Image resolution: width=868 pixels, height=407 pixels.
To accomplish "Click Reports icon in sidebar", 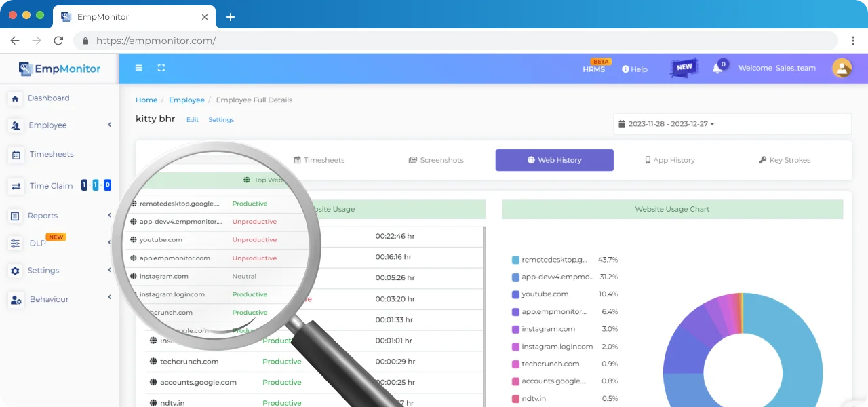I will [x=15, y=216].
